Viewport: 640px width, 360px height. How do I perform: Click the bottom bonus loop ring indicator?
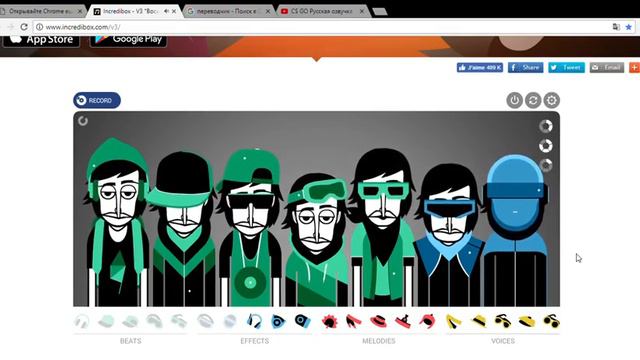click(546, 165)
